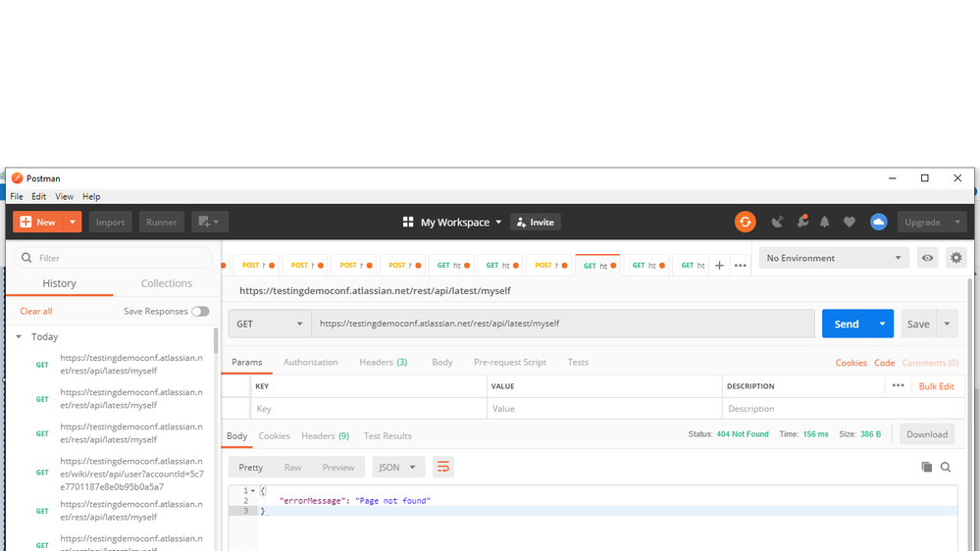980x551 pixels.
Task: Open the Tests tab
Action: pyautogui.click(x=578, y=362)
